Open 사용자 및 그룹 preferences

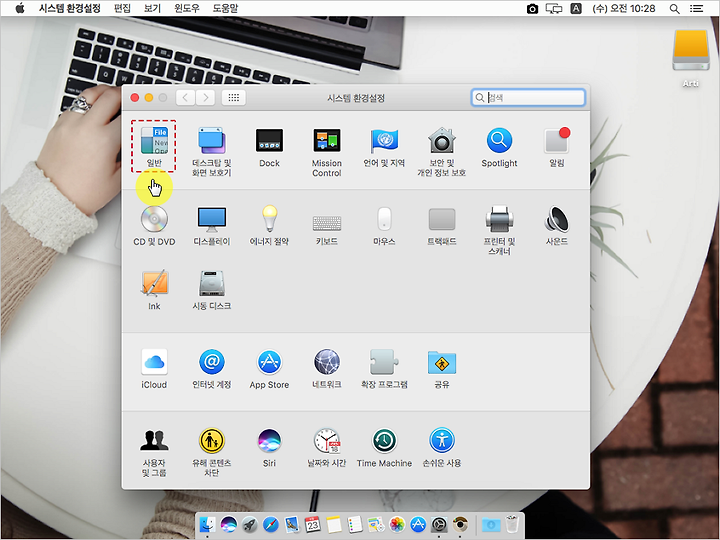pos(154,452)
